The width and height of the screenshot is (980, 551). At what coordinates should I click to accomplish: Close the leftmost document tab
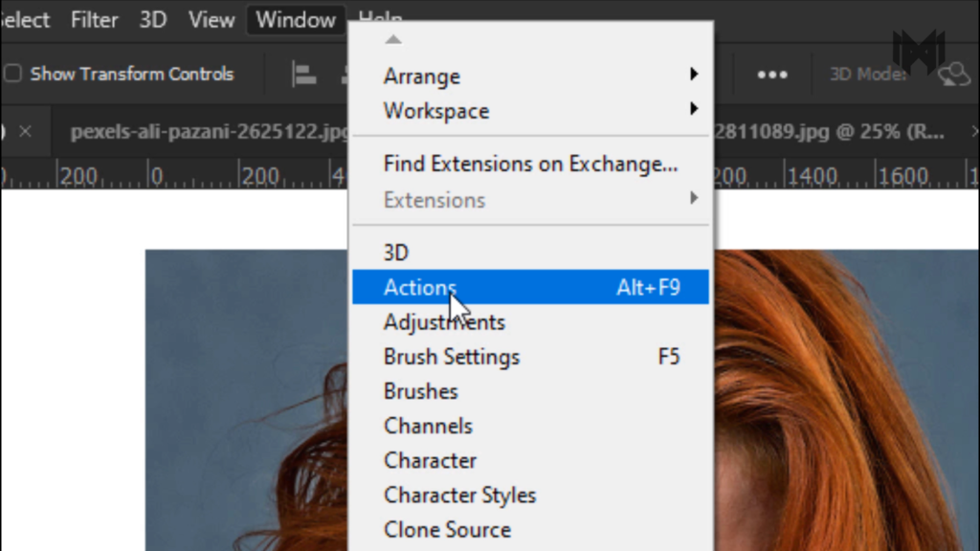pos(25,132)
